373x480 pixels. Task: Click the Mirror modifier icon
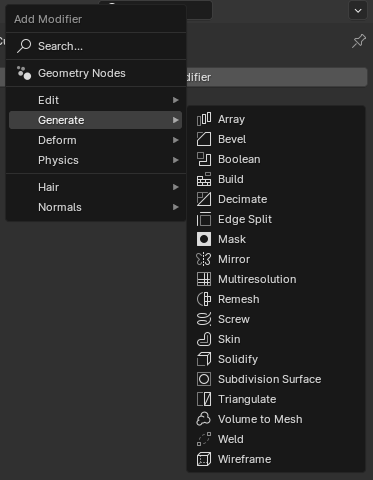click(204, 259)
